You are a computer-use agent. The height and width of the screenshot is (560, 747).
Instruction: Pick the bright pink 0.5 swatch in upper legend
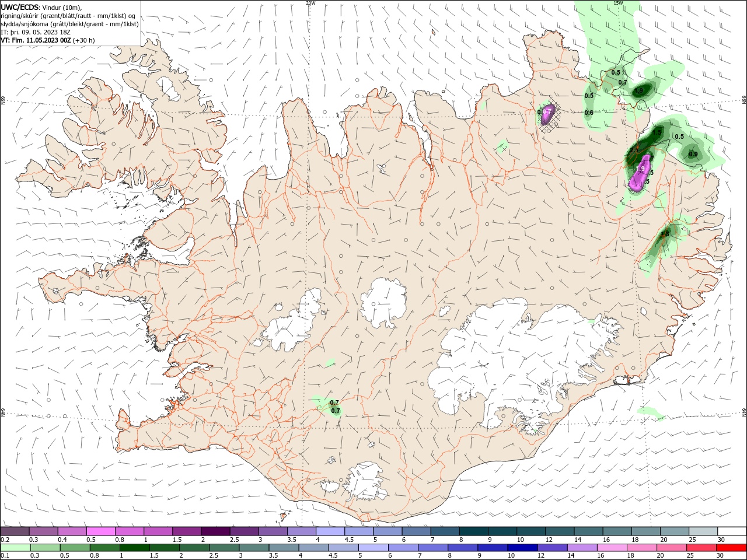click(x=100, y=531)
